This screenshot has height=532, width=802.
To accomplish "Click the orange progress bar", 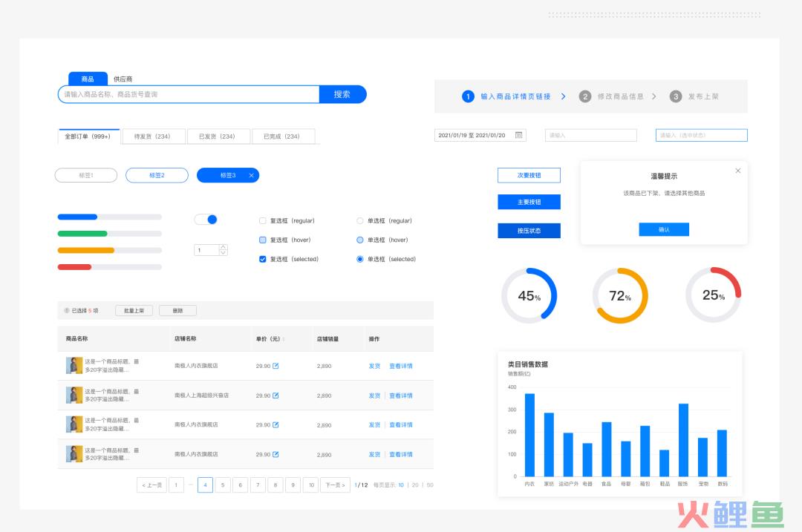I will tap(86, 250).
